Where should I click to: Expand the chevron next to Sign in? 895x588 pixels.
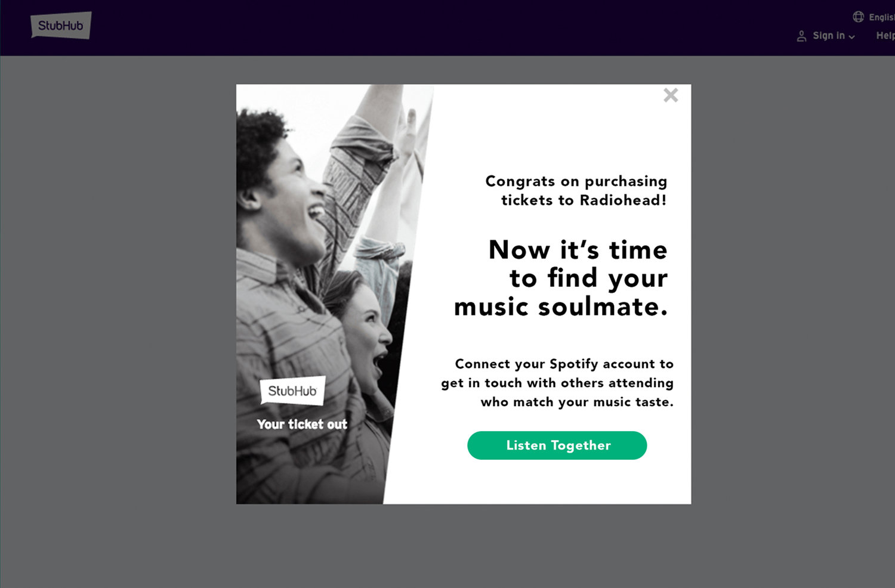(x=852, y=37)
